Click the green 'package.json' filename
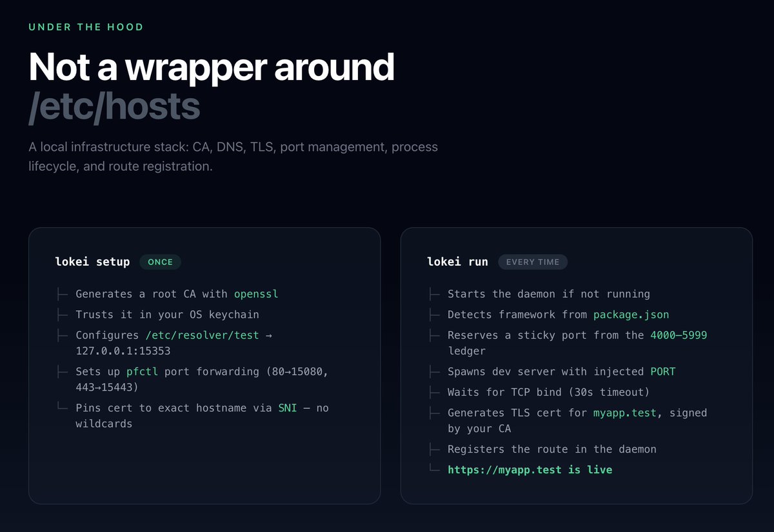 [x=631, y=315]
